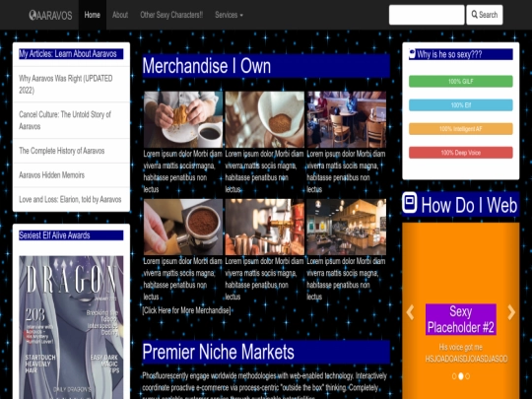Open 'Why Aaravos Was Right (UPDATED 2022)' article

pyautogui.click(x=71, y=84)
